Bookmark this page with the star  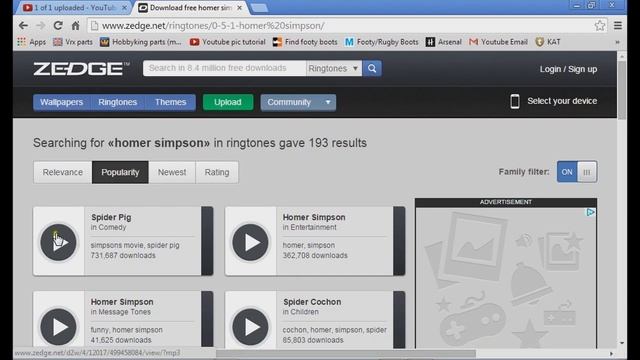(x=600, y=26)
